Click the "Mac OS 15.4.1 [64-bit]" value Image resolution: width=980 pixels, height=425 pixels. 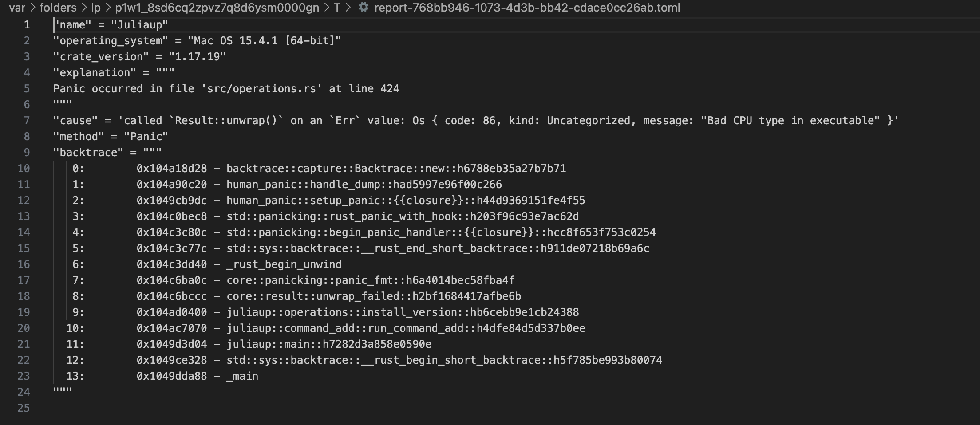pos(265,41)
